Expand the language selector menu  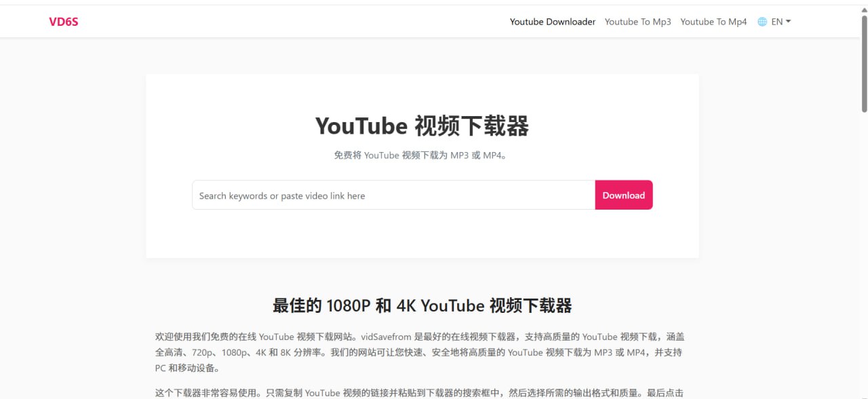pyautogui.click(x=776, y=21)
